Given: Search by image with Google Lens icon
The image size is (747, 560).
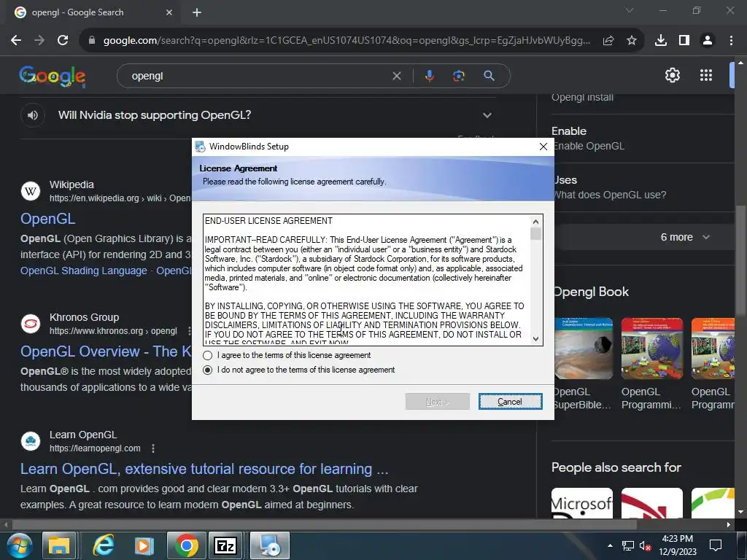Looking at the screenshot, I should tap(458, 76).
